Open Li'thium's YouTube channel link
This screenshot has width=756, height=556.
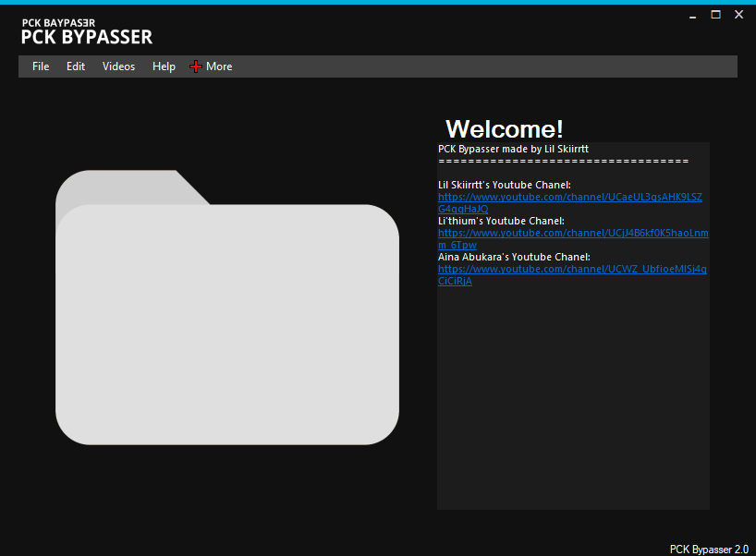pos(572,233)
